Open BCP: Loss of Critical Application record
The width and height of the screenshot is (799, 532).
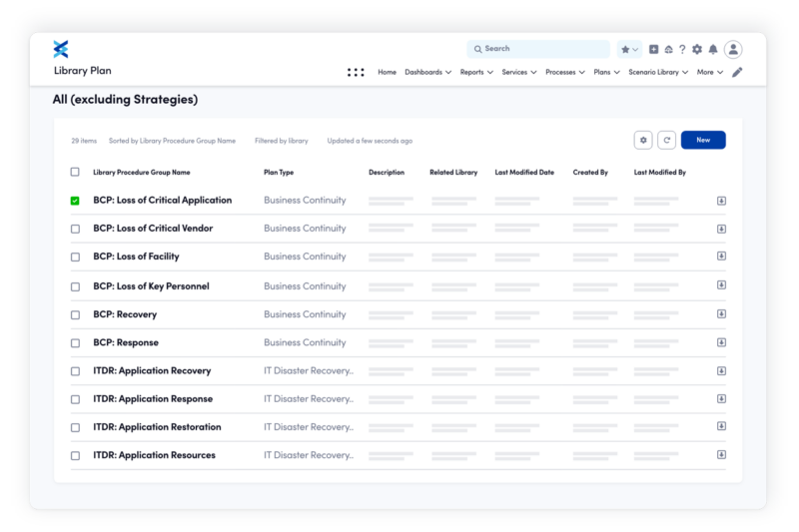[162, 200]
